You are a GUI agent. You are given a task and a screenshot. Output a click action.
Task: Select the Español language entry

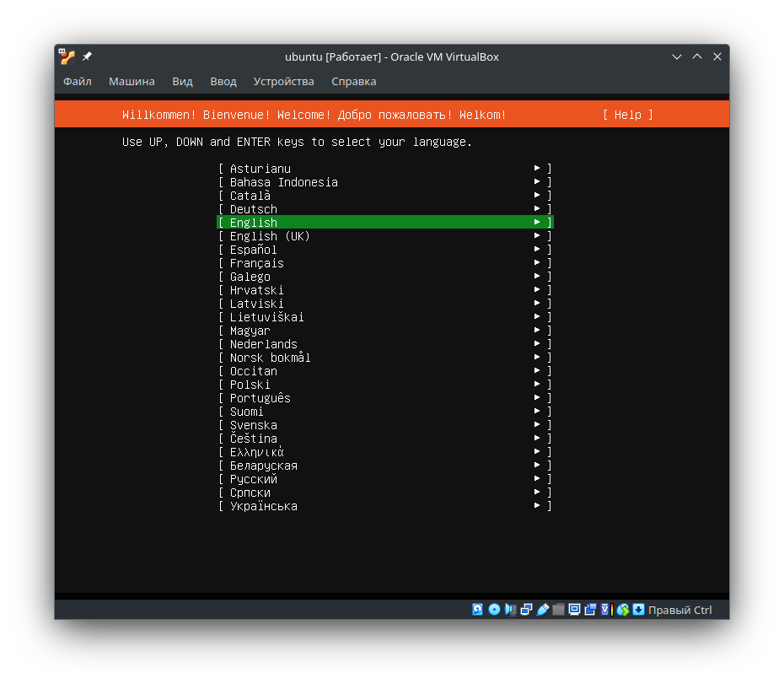253,249
